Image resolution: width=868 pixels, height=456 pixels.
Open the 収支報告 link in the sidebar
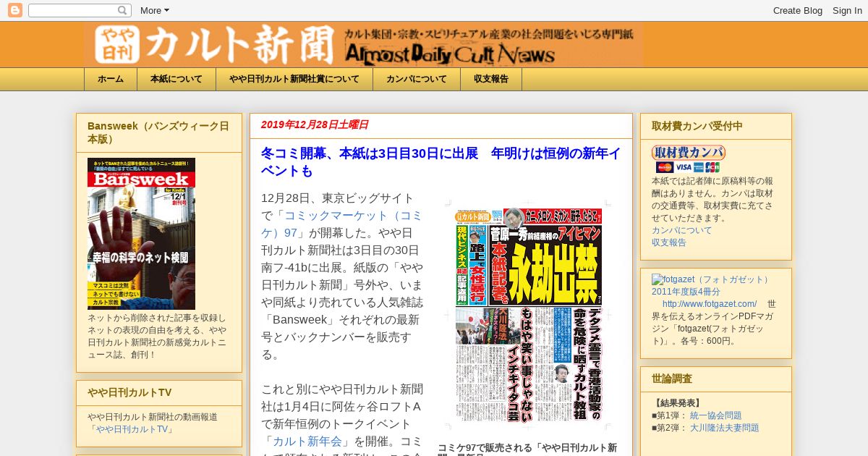tap(669, 242)
